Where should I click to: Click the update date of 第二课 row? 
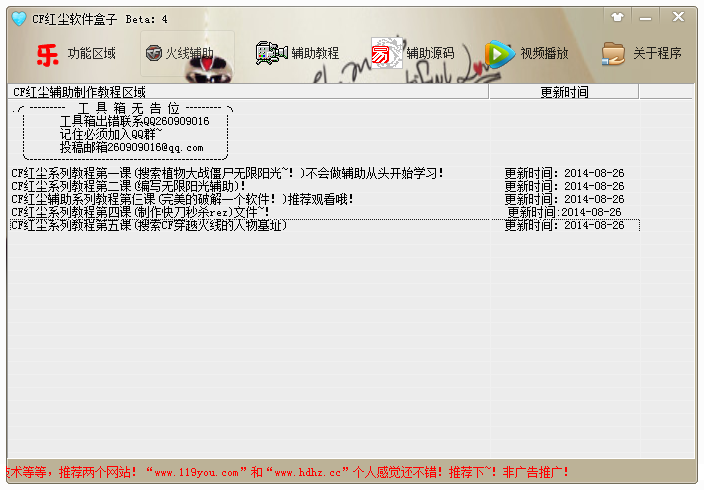tap(564, 186)
